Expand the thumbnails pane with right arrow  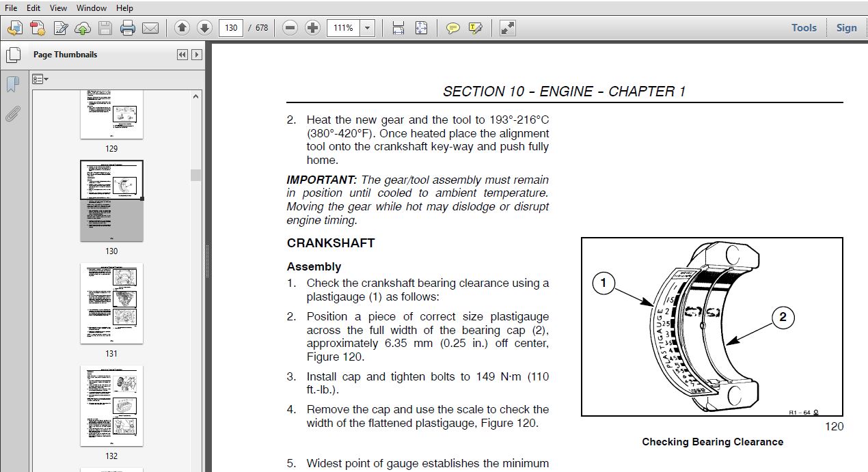[197, 55]
